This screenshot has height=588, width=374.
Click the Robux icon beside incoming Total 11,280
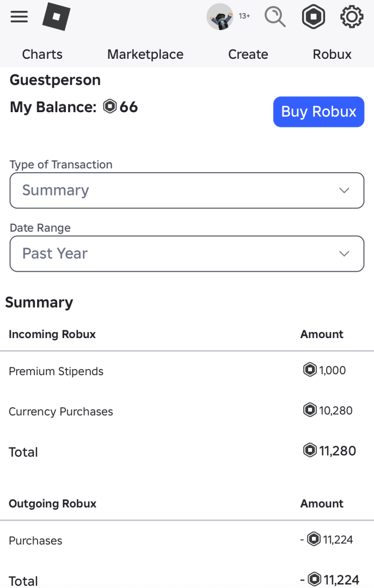(x=310, y=450)
